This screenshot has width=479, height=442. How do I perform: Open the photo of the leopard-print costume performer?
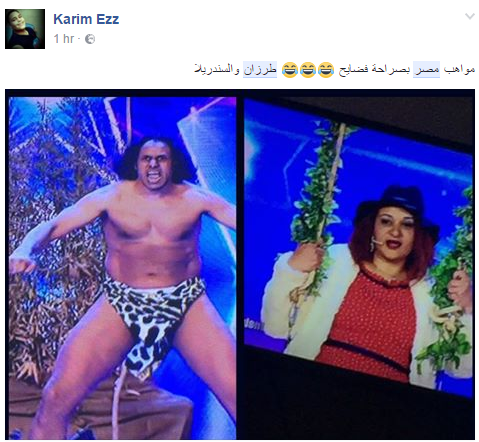(122, 268)
